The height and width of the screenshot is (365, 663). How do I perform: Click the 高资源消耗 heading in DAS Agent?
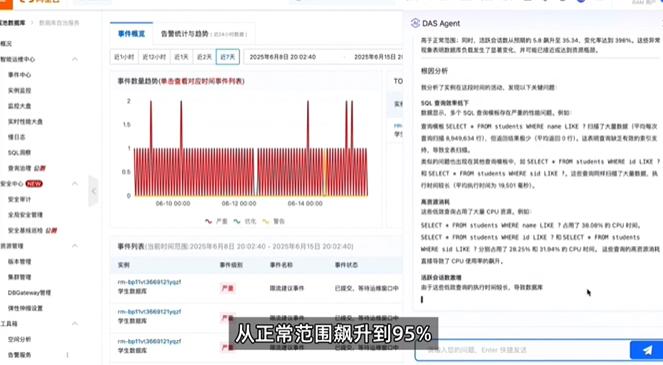click(x=435, y=202)
